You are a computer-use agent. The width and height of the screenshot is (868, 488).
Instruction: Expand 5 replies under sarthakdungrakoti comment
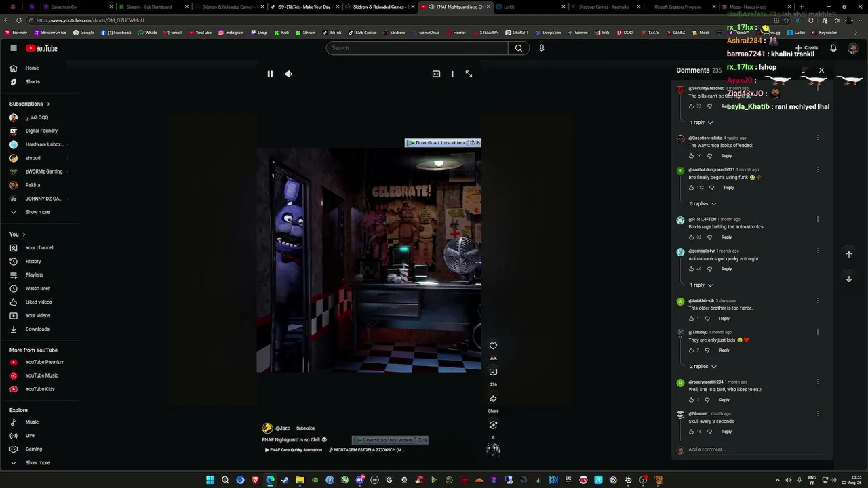(703, 204)
